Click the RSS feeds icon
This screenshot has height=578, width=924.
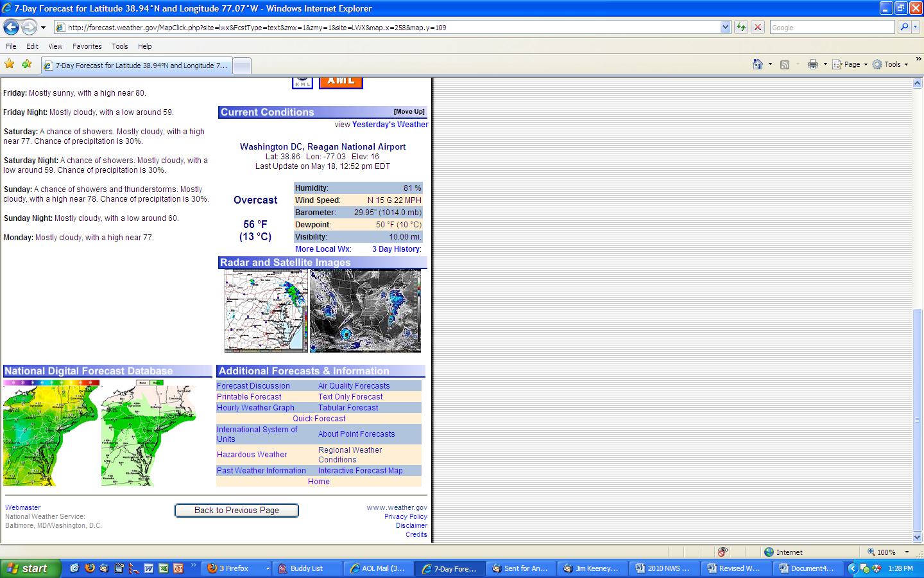(784, 64)
